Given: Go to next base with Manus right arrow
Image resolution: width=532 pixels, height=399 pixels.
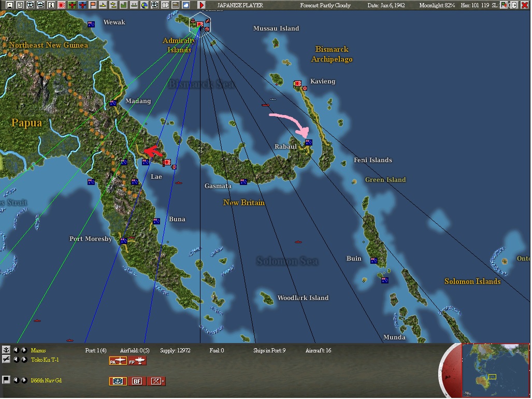Looking at the screenshot, I should (x=24, y=350).
